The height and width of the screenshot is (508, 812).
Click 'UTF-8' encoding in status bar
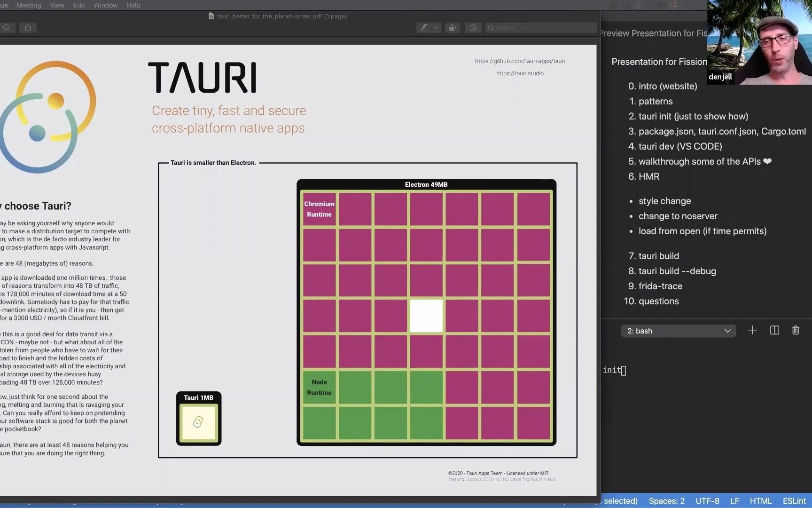tap(707, 501)
